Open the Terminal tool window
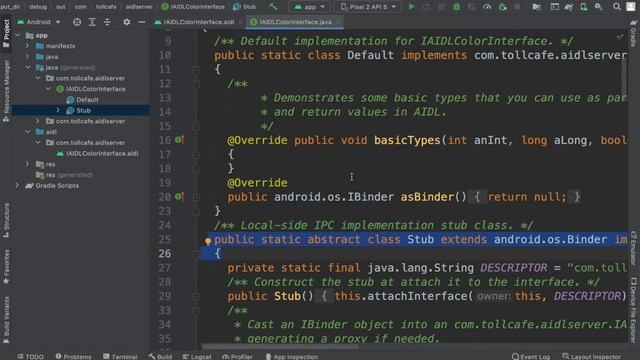640x360 pixels. point(120,356)
